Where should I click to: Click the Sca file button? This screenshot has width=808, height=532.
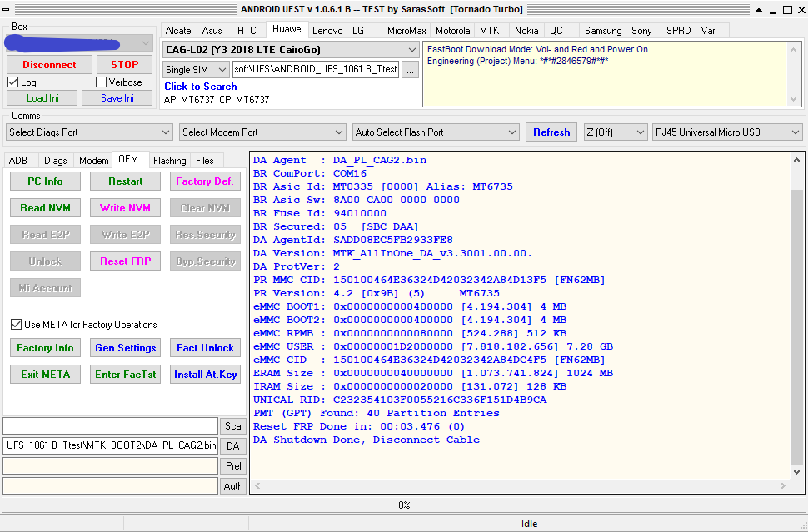233,426
